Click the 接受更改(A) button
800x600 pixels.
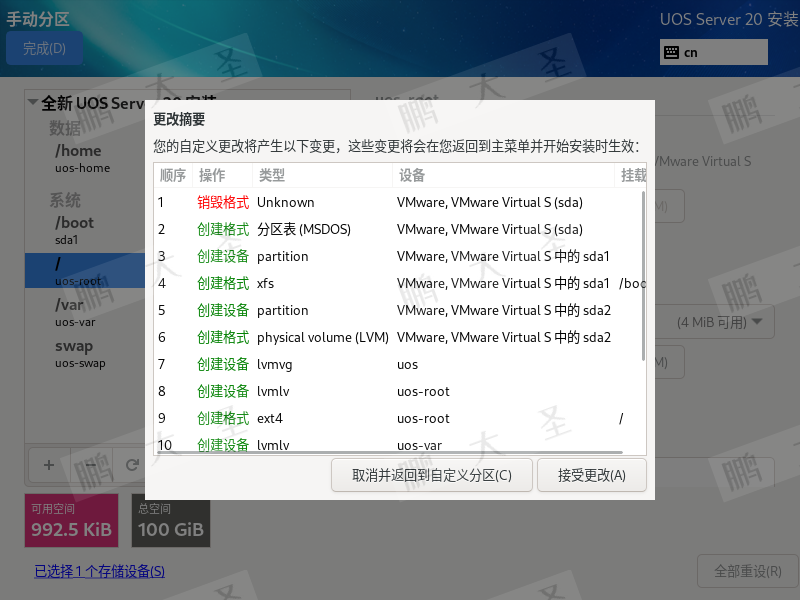point(592,476)
